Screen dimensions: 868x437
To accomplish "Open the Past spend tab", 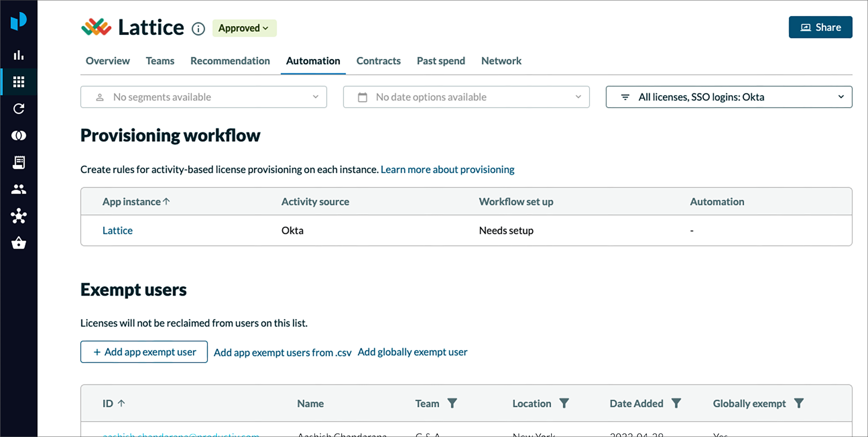I will pyautogui.click(x=440, y=61).
